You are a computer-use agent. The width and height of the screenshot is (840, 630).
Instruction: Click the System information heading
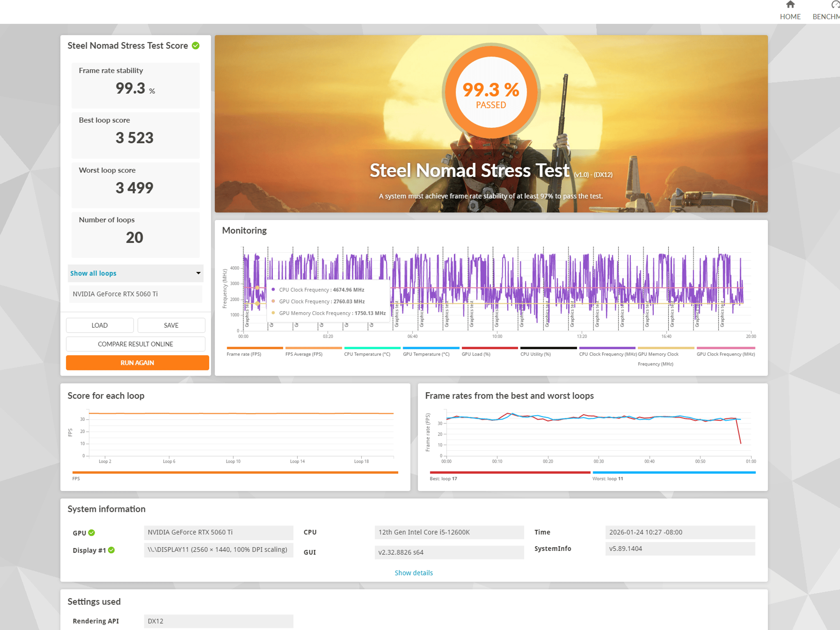point(106,509)
